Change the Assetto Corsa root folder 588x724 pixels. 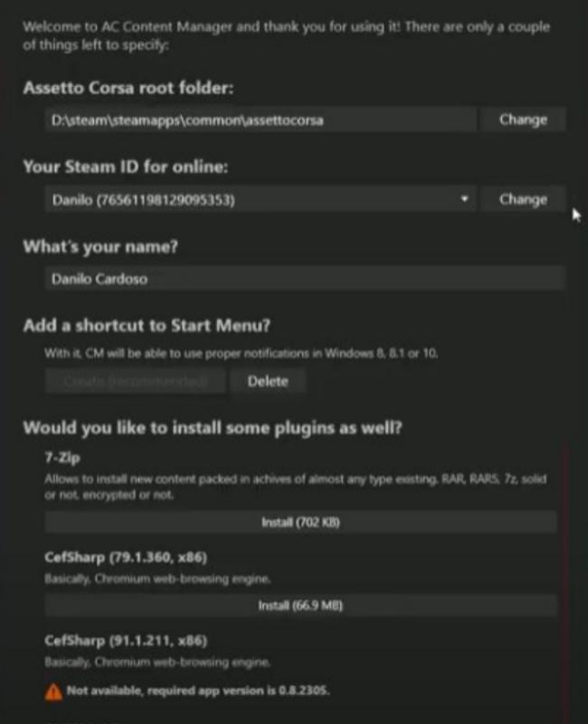click(523, 119)
